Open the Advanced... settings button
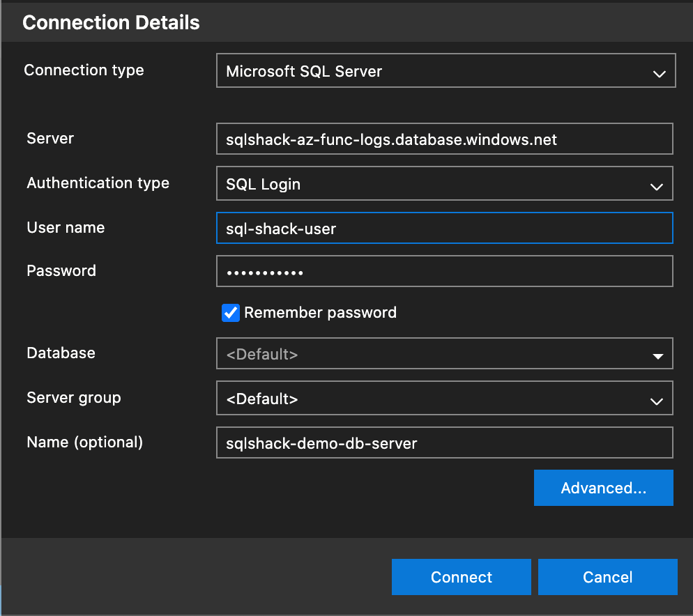The image size is (693, 616). tap(603, 488)
